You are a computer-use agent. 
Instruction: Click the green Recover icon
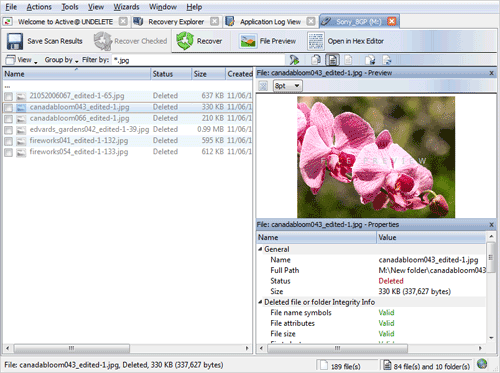tap(185, 41)
